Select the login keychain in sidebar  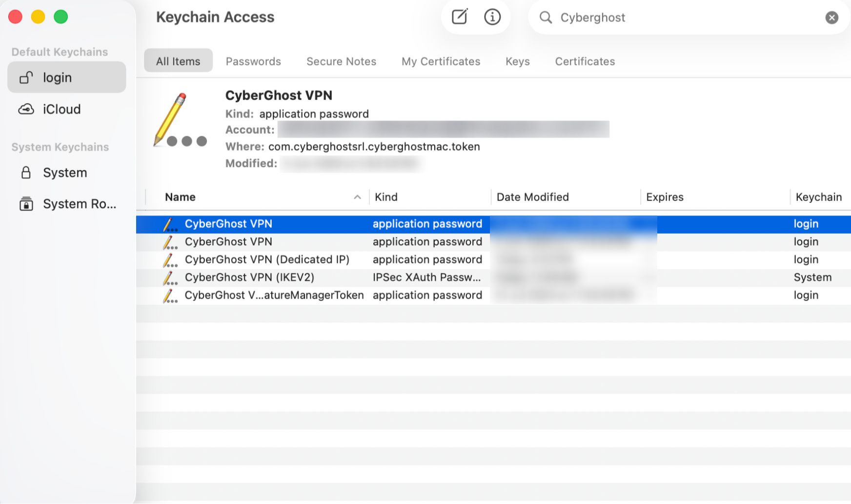click(67, 78)
